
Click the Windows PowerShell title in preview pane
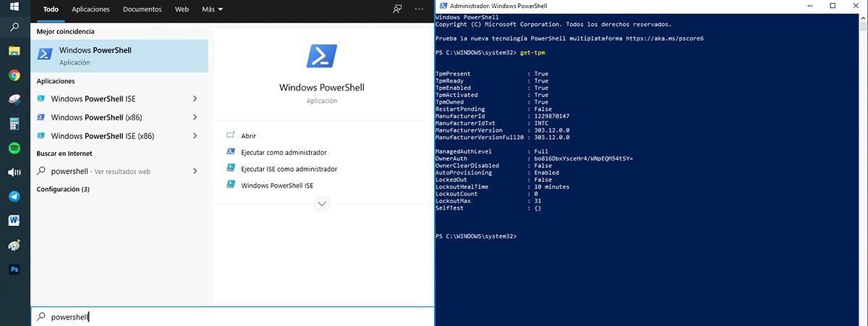322,88
